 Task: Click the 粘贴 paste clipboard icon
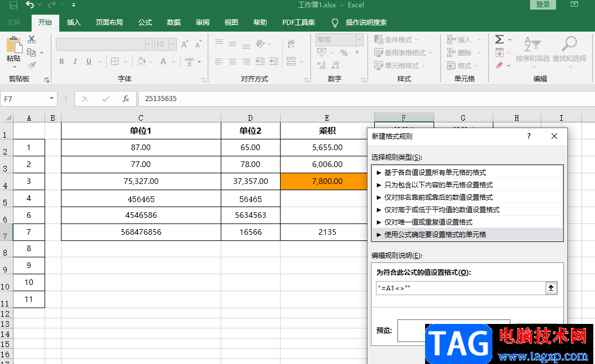tap(14, 45)
